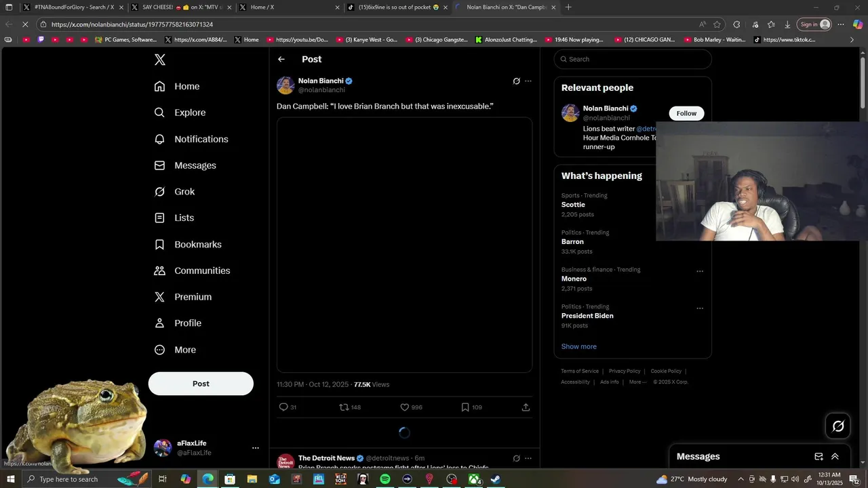The image size is (868, 488).
Task: Open Steam from the taskbar
Action: (x=496, y=479)
